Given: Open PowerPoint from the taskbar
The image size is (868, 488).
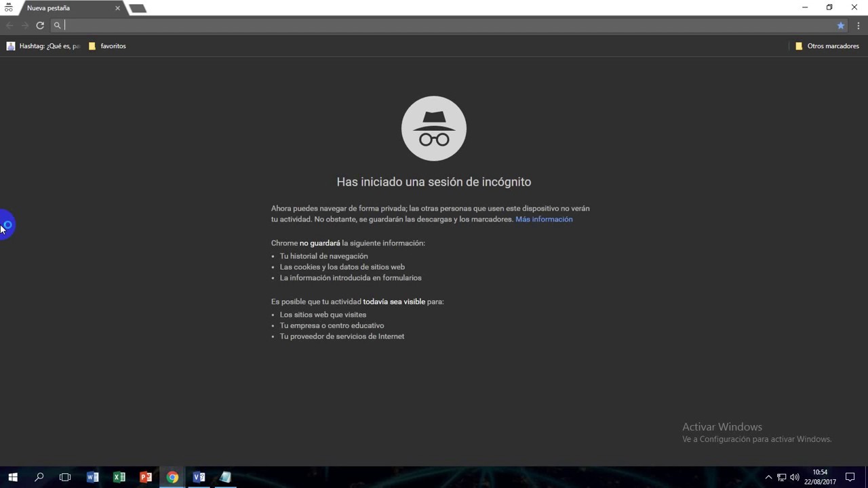Looking at the screenshot, I should (x=146, y=477).
